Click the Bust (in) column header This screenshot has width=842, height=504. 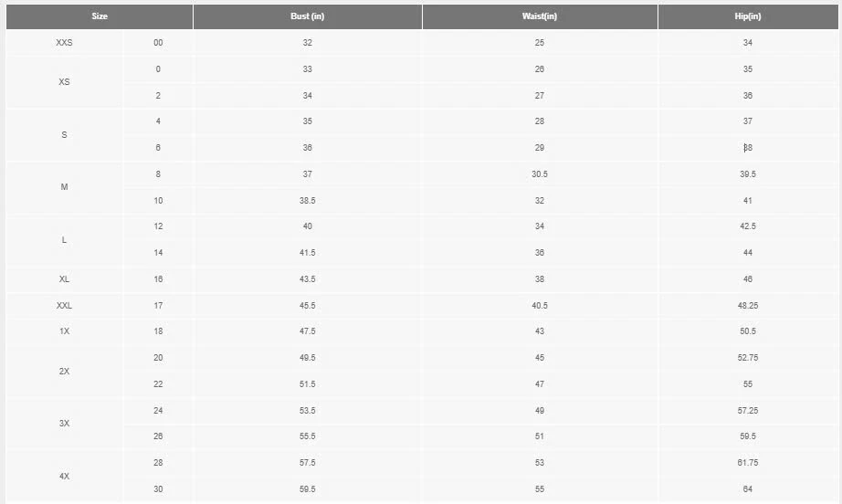(308, 17)
